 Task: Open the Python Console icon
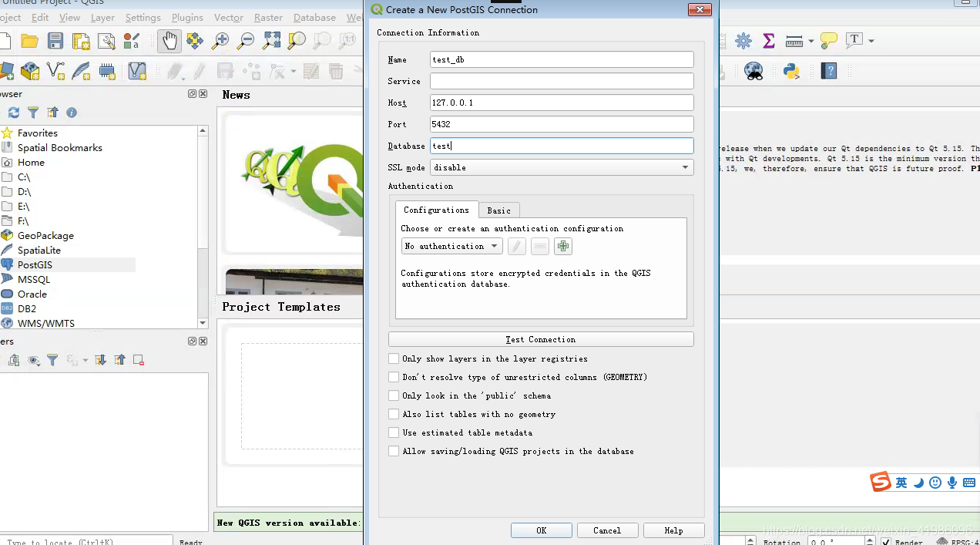click(x=791, y=72)
